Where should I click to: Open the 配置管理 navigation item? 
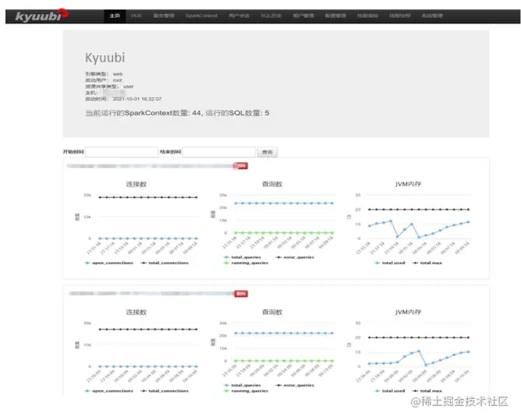pos(335,16)
